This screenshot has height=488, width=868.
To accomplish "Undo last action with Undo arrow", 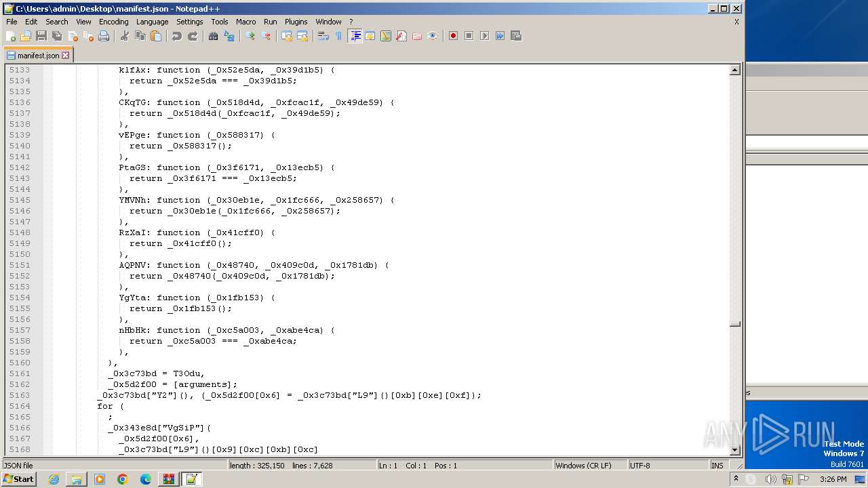I will tap(177, 36).
